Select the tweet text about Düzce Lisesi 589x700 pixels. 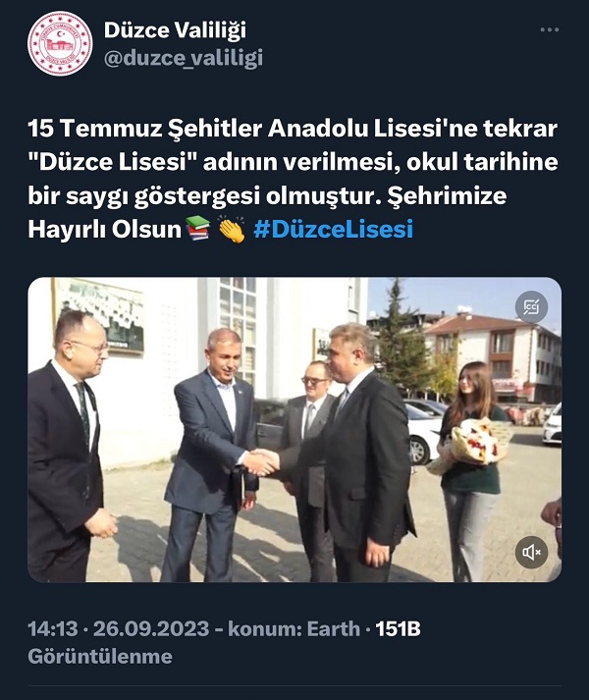293,178
